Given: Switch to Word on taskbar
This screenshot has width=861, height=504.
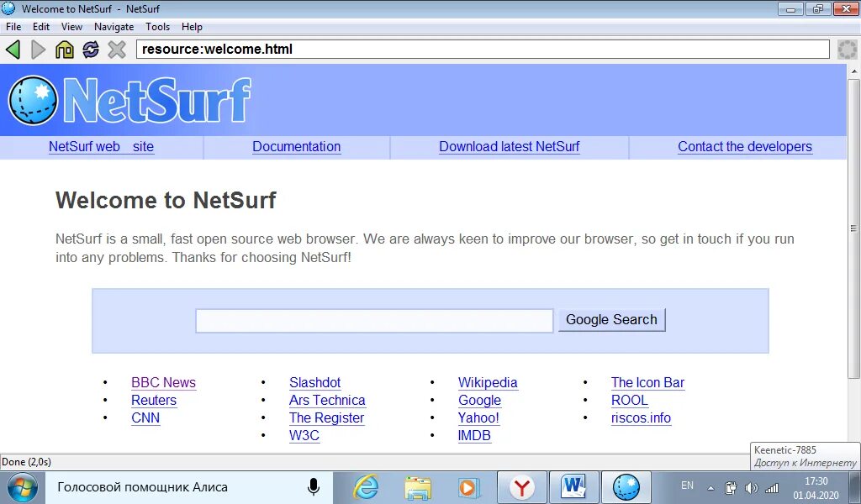Looking at the screenshot, I should coord(573,487).
